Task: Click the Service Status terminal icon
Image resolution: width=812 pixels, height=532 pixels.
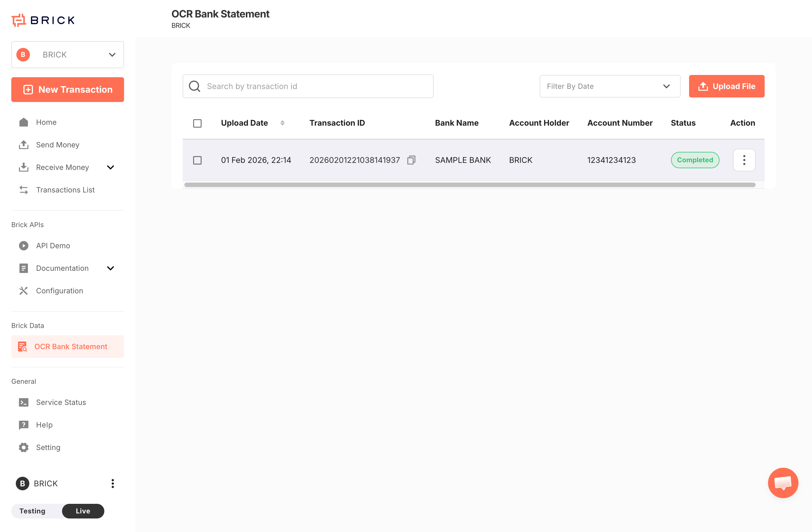Action: coord(23,402)
